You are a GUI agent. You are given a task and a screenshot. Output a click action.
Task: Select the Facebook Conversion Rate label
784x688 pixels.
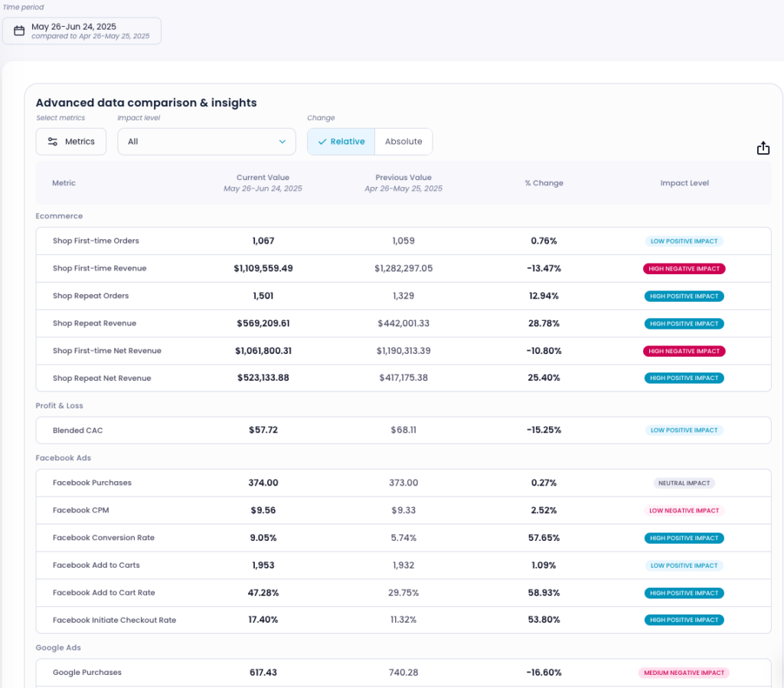tap(103, 538)
